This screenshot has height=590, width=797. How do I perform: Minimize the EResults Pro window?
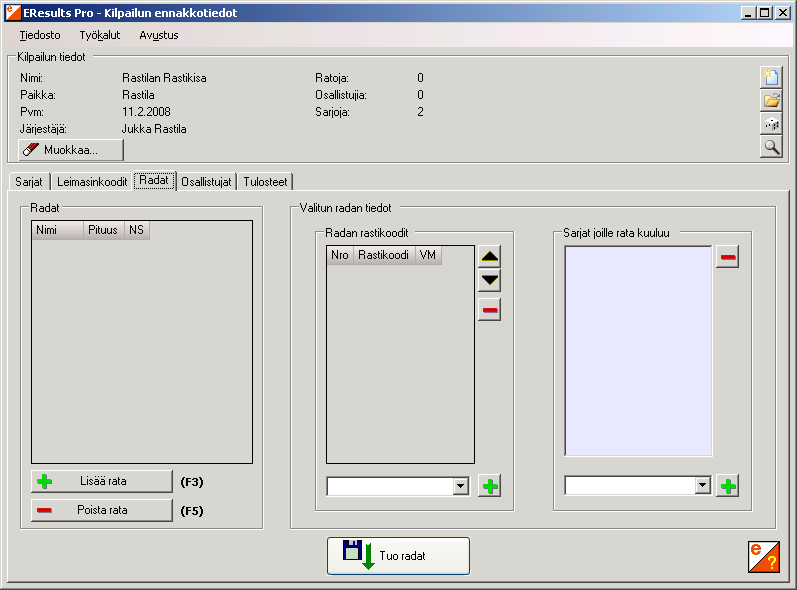tap(747, 13)
